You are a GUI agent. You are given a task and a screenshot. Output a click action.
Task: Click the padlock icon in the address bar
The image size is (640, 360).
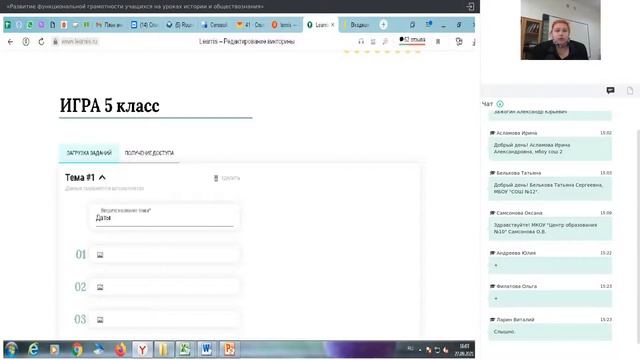pyautogui.click(x=56, y=42)
